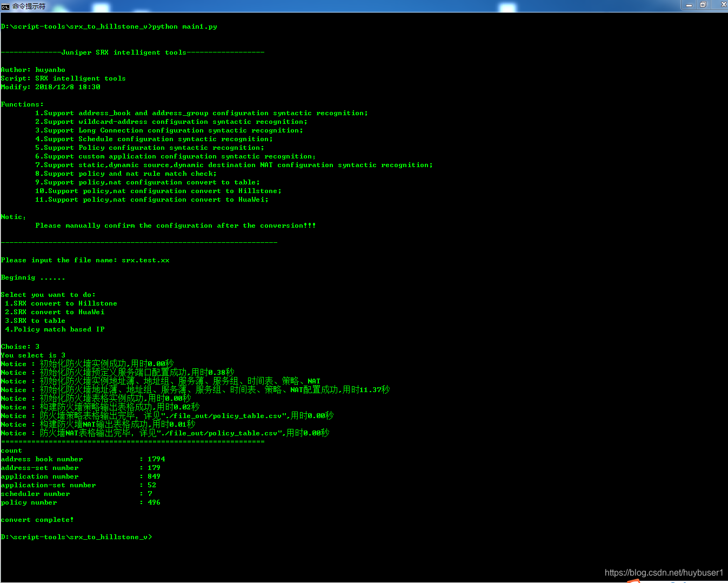
Task: Click 'Please manually confirm the configuration' notice
Action: click(x=176, y=226)
